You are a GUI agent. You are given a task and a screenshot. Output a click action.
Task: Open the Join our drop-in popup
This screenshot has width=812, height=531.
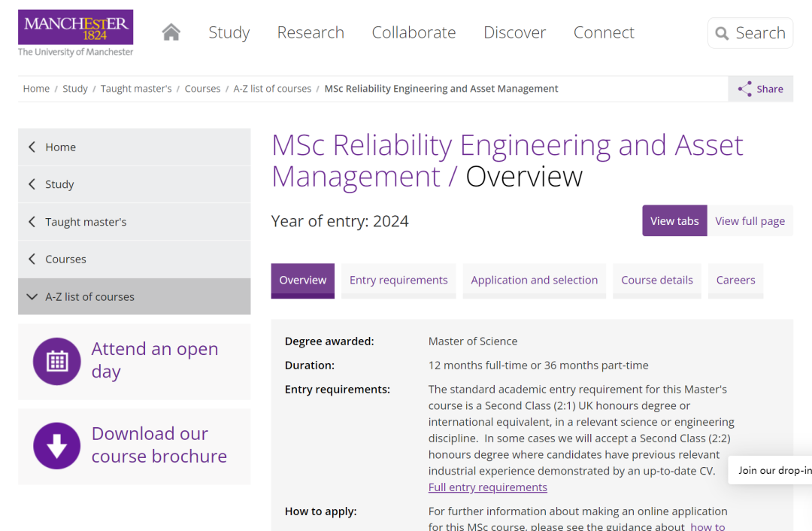click(x=771, y=470)
